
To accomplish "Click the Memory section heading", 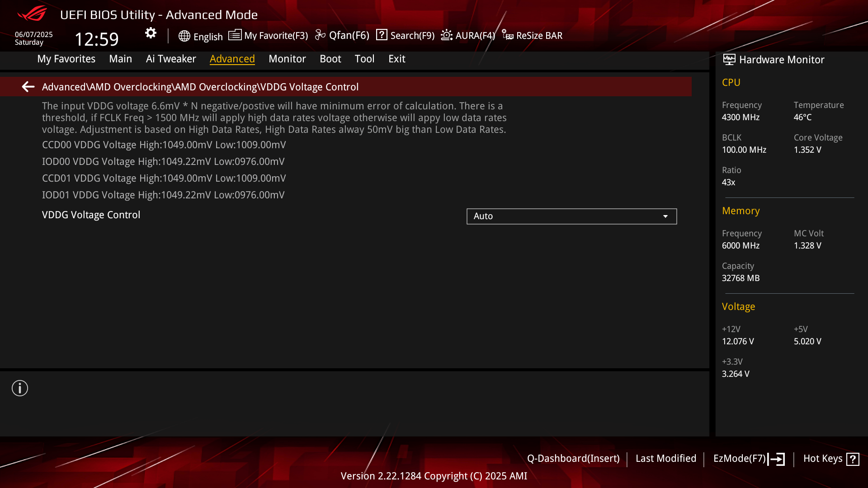I will (741, 211).
